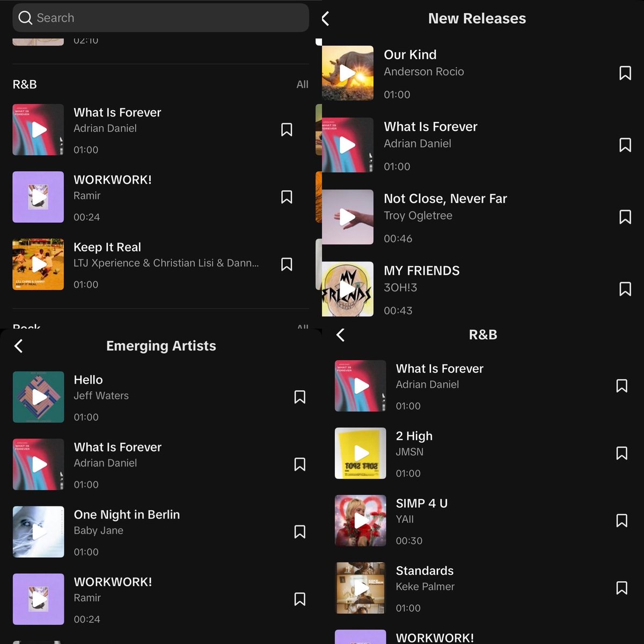Play WORKWORK! thumbnail in search panel
Image resolution: width=644 pixels, height=644 pixels.
click(x=38, y=197)
